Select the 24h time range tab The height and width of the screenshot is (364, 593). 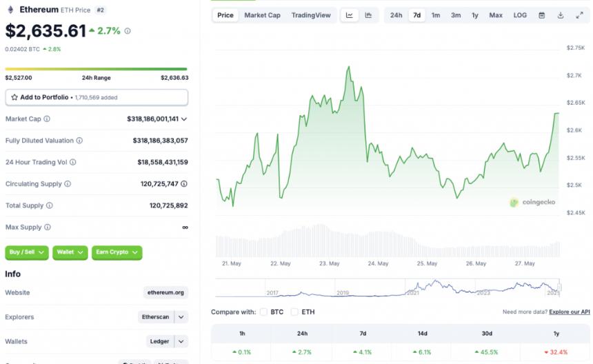coord(396,15)
